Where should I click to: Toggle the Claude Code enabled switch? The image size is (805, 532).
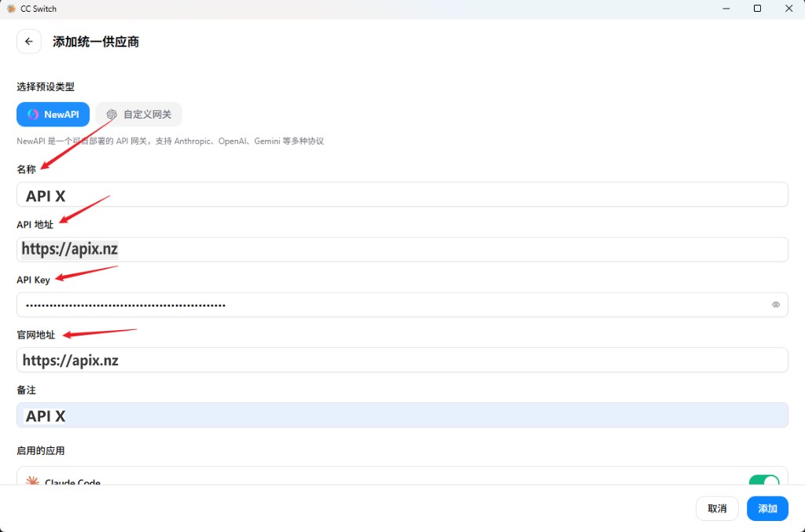[x=764, y=480]
